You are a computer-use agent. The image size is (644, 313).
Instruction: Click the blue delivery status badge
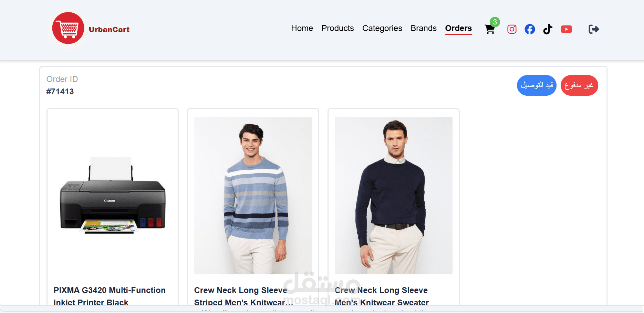[537, 85]
